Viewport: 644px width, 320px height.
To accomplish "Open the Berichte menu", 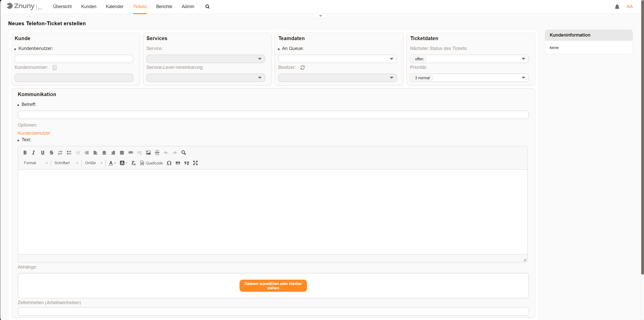I will [x=164, y=7].
